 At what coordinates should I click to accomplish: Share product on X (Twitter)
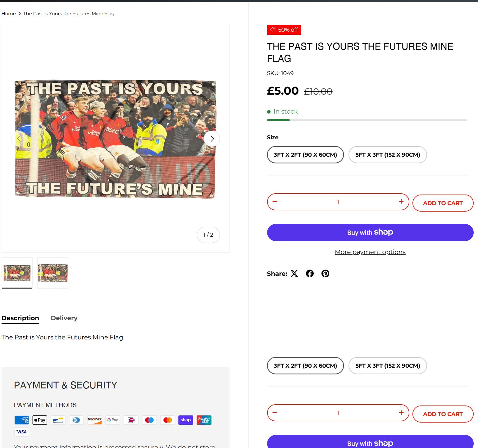click(294, 273)
